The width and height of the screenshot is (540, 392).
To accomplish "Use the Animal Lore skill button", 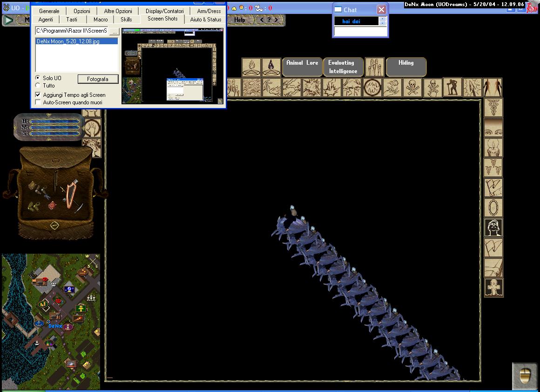I will tap(303, 67).
